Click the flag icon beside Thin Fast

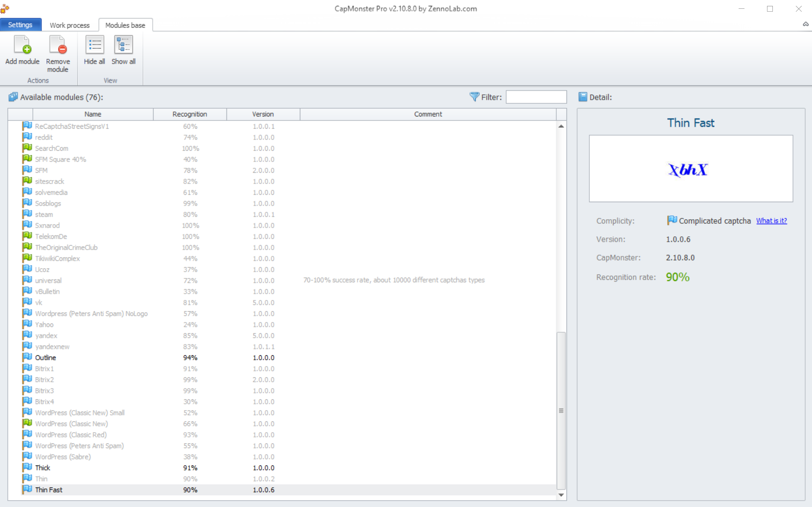pyautogui.click(x=27, y=489)
